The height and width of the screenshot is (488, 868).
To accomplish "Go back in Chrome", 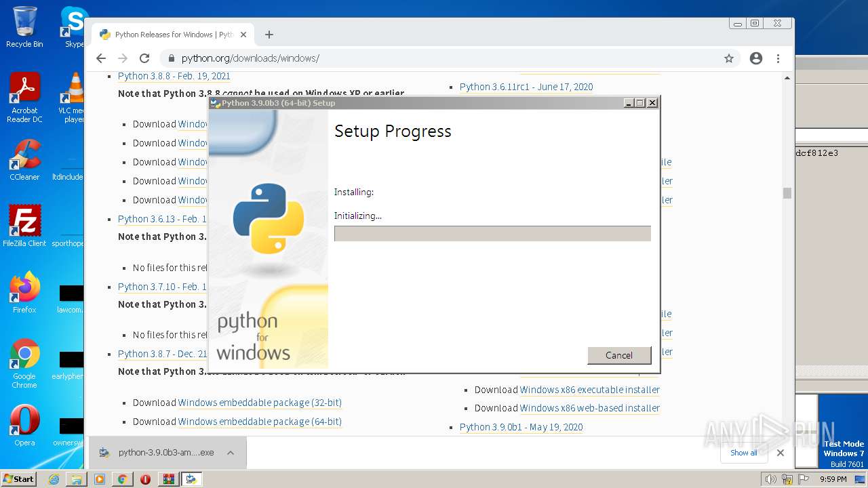I will coord(101,58).
